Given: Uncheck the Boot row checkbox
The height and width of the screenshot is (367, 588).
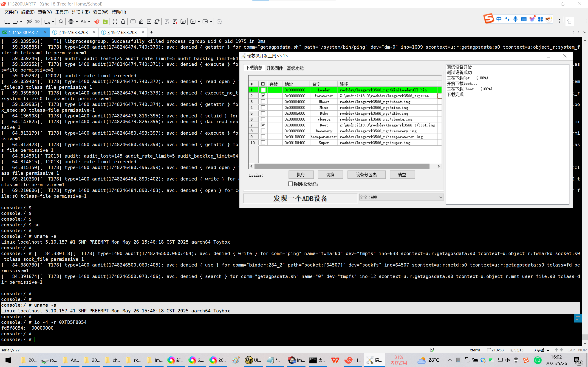Looking at the screenshot, I should 263,125.
